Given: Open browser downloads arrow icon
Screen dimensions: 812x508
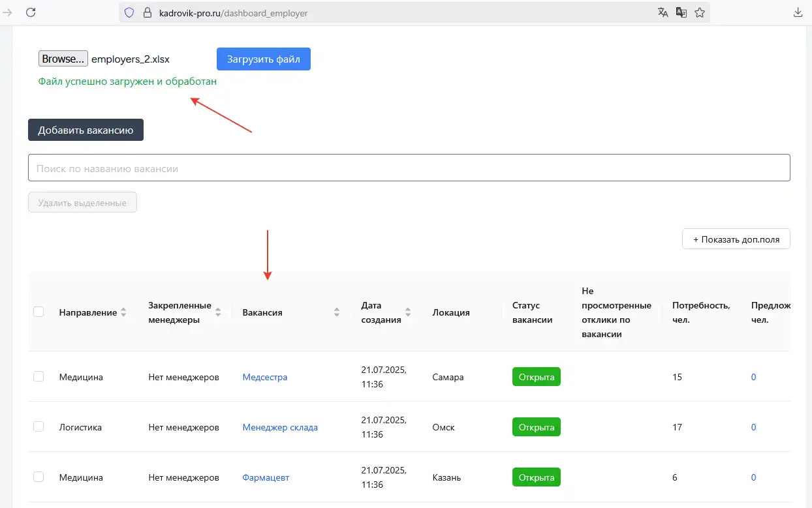Looking at the screenshot, I should [798, 12].
